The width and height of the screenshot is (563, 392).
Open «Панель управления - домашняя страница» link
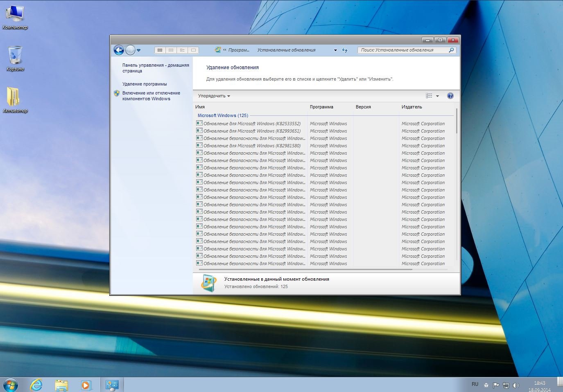[156, 68]
